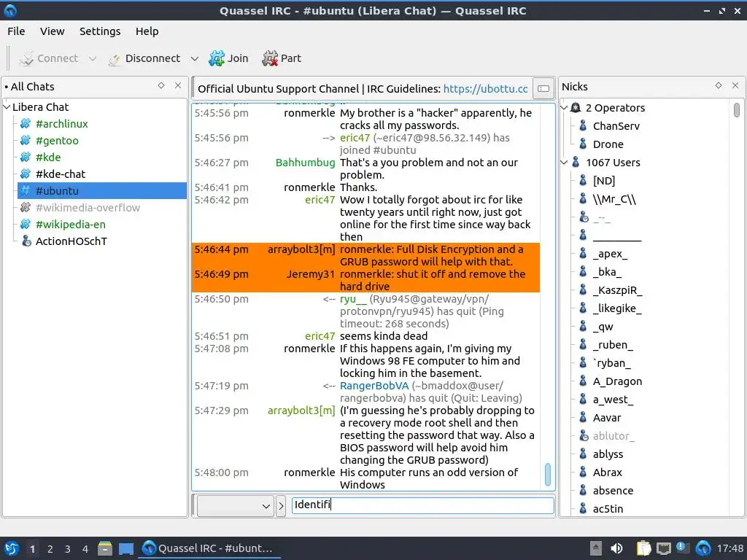Click the RangerBobVA nick in the quit message

point(374,386)
